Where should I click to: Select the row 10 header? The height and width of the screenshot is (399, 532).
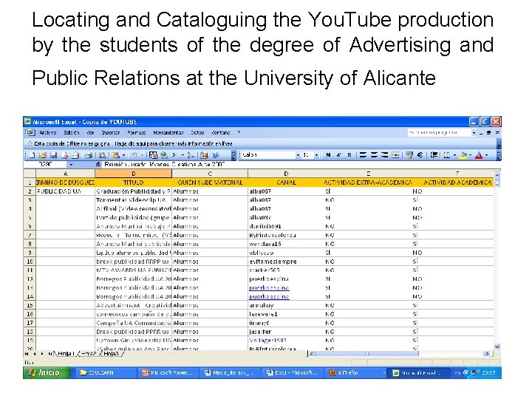30,262
